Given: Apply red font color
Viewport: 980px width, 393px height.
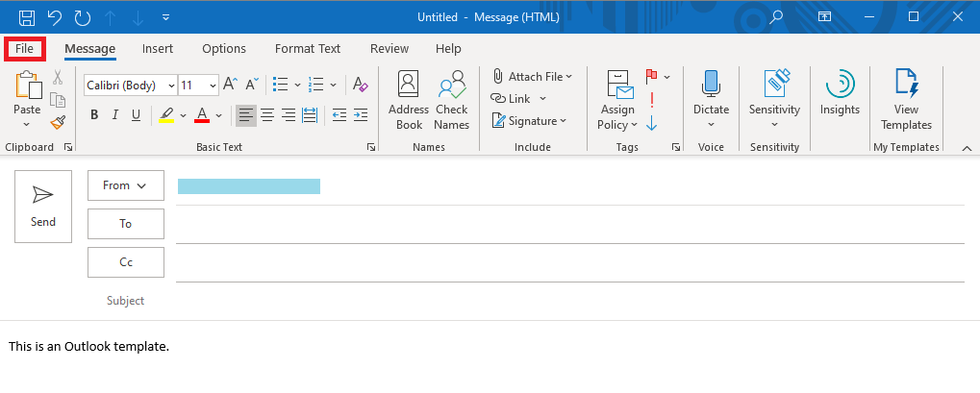Looking at the screenshot, I should point(202,115).
